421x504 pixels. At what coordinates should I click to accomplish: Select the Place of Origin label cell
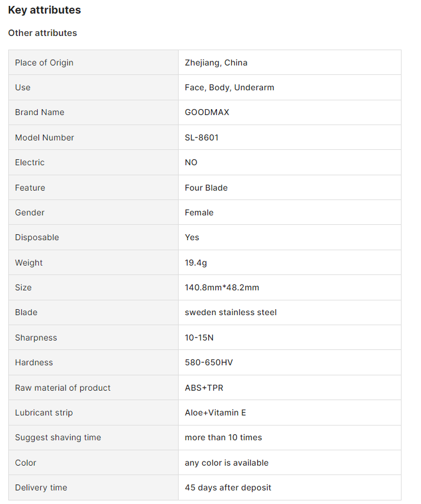pyautogui.click(x=44, y=63)
